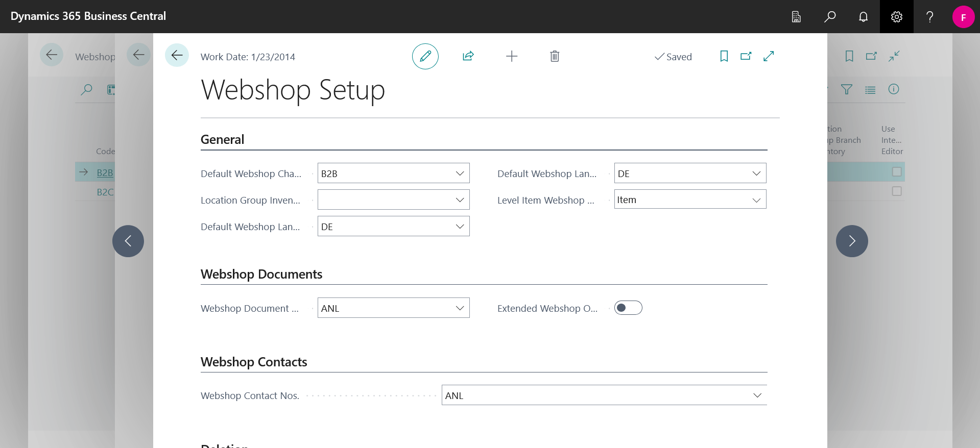Click the Level Item Webshop ... label
The height and width of the screenshot is (448, 980).
[546, 200]
